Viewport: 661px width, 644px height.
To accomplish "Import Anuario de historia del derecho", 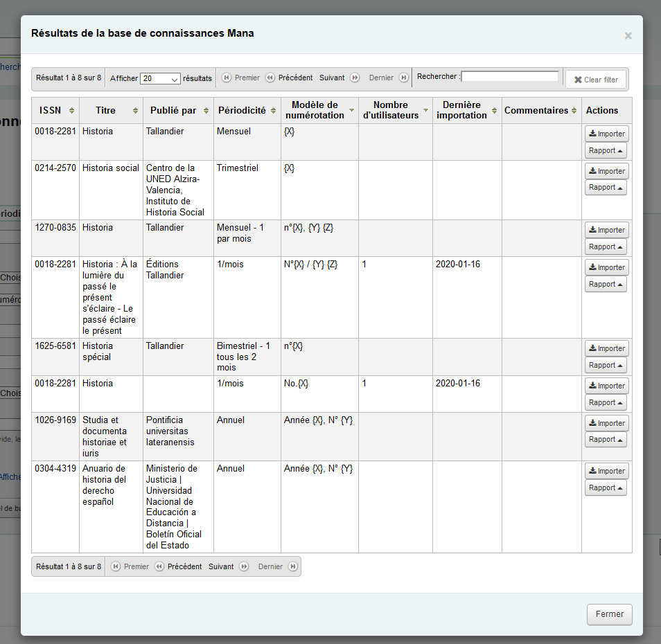I will [607, 471].
